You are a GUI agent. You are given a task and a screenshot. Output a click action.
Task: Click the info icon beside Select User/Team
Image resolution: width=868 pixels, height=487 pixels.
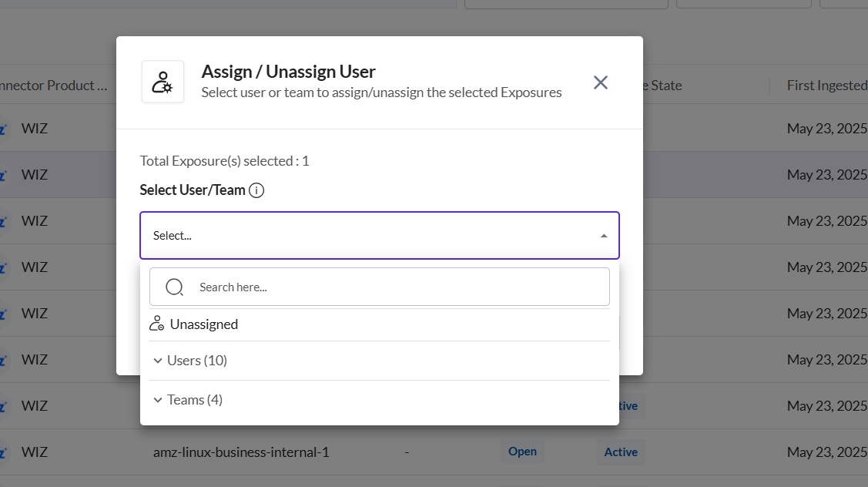[256, 190]
